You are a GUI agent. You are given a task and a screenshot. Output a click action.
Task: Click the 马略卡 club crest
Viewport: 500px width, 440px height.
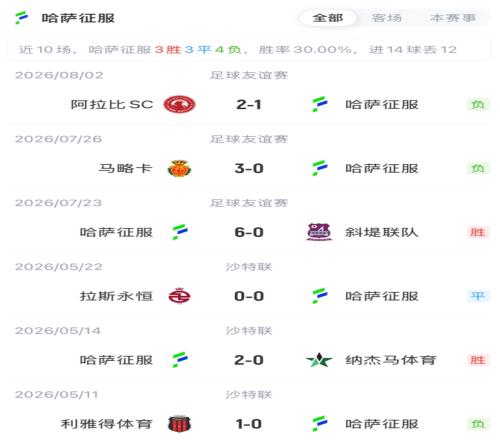pos(179,168)
